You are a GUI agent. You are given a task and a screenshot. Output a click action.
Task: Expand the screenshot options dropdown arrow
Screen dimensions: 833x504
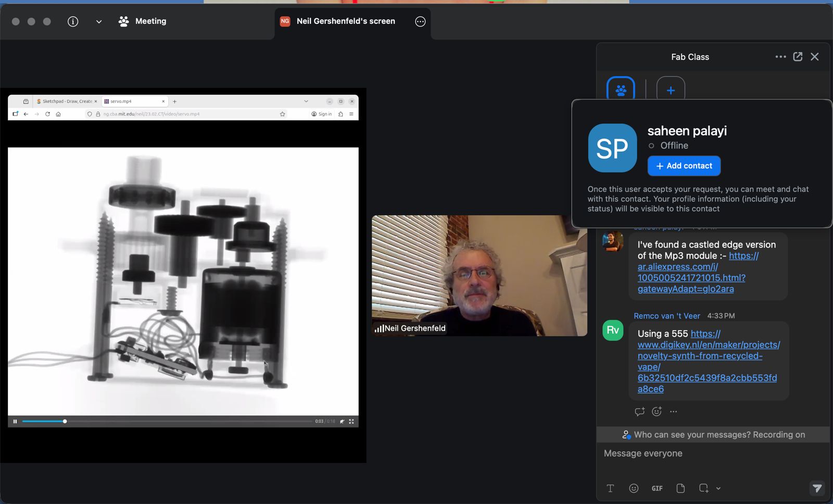pyautogui.click(x=718, y=488)
